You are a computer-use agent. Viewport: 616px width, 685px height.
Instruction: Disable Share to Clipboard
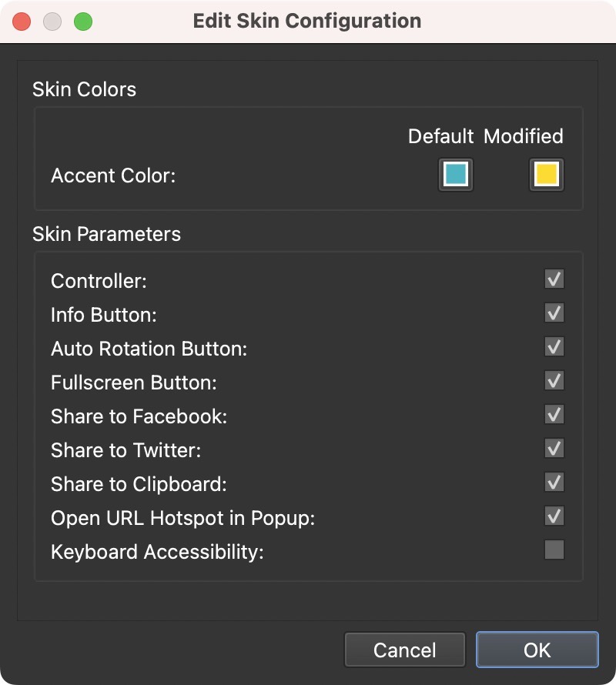(554, 482)
